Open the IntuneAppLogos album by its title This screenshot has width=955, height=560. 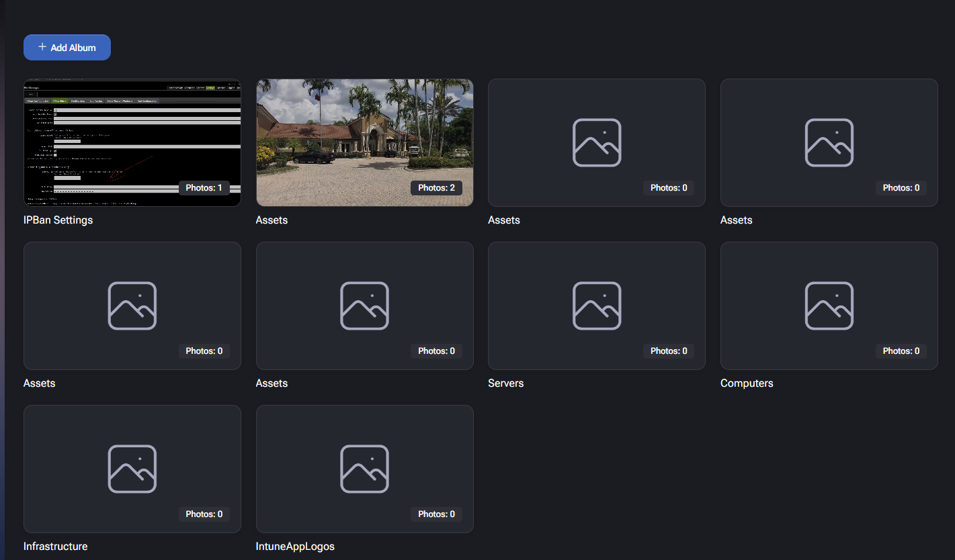pos(294,546)
